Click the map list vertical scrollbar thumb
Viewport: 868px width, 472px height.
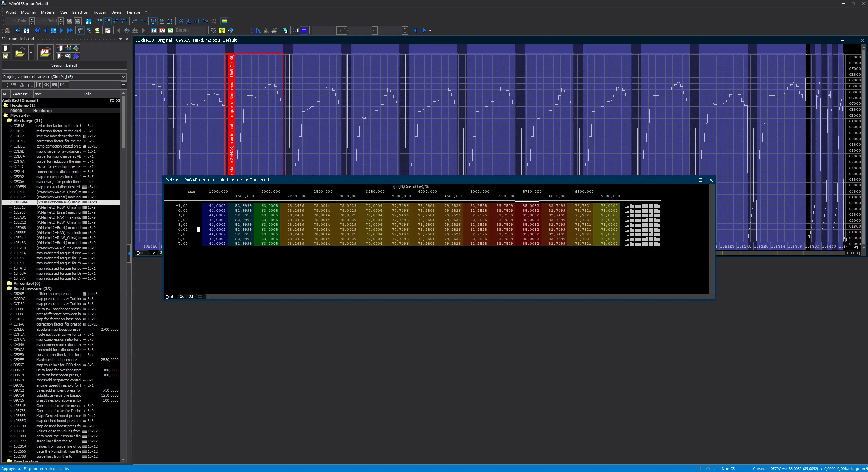(x=123, y=122)
